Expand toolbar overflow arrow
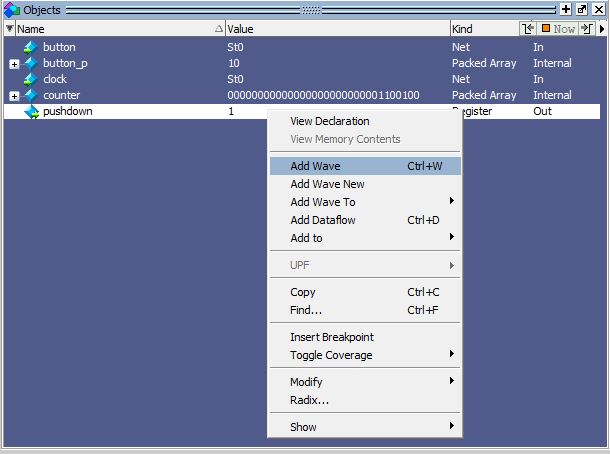This screenshot has width=610, height=454. 602,29
